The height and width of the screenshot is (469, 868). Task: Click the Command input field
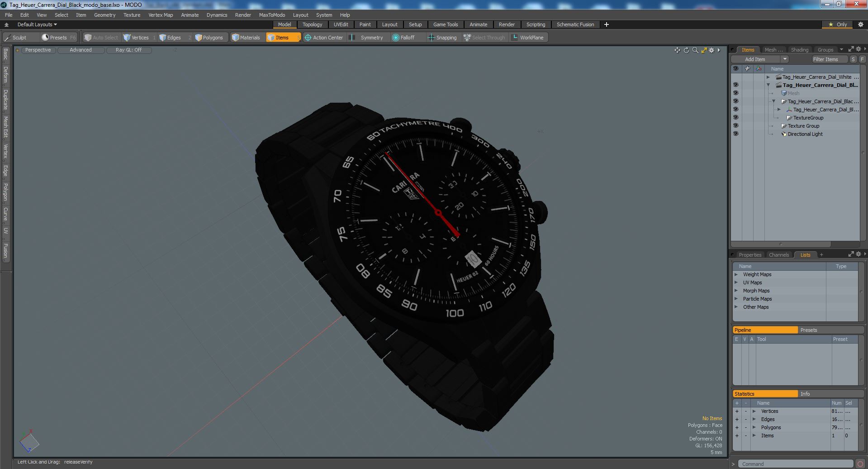(797, 464)
